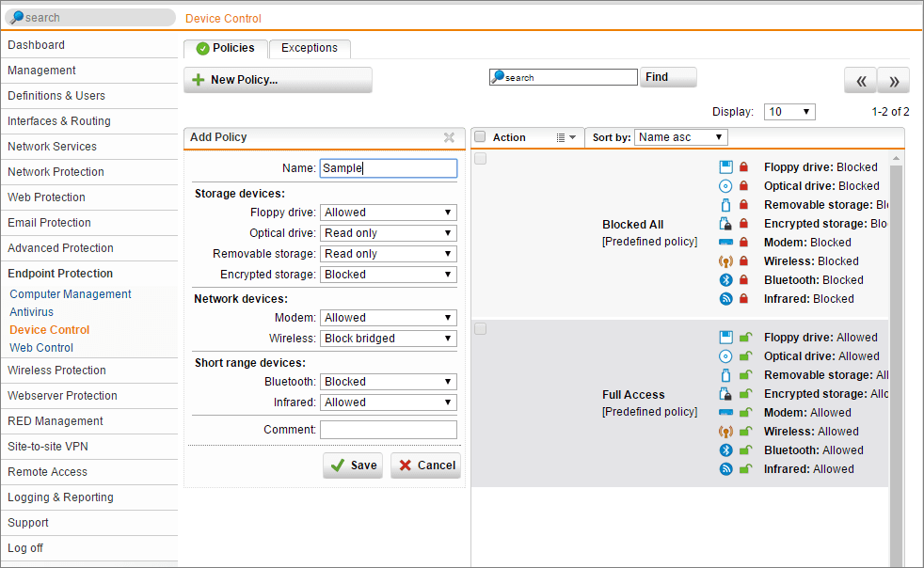Click the optical drive icon in Blocked All policy

[x=726, y=186]
